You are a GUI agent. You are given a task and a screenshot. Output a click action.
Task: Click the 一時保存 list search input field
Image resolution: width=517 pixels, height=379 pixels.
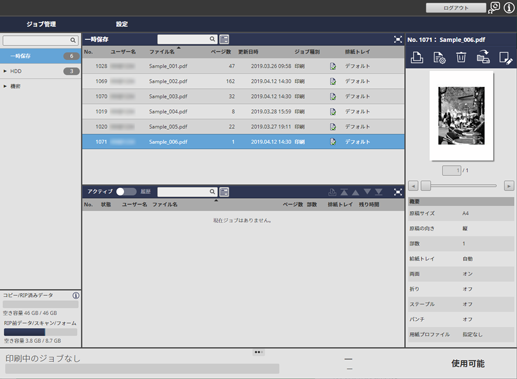(187, 39)
